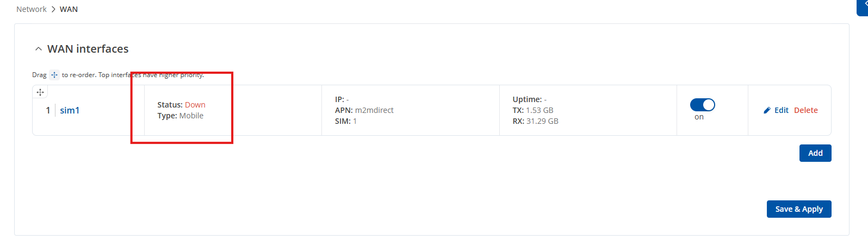Click the Down status text
This screenshot has height=240, width=868.
pos(195,105)
